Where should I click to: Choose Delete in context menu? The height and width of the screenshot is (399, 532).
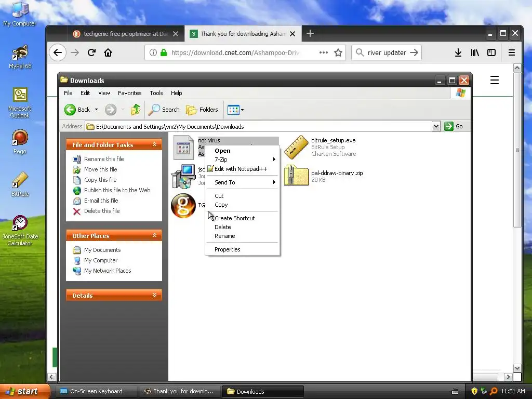(x=242, y=227)
